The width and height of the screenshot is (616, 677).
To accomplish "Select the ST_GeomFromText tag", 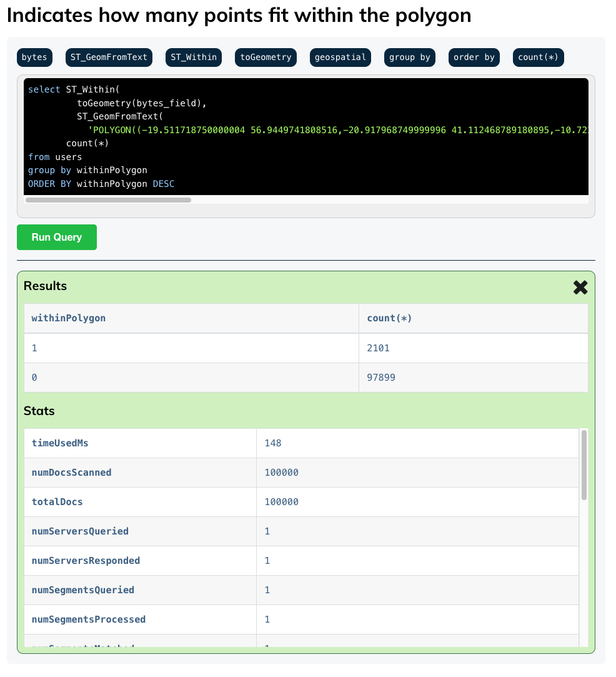I will tap(108, 57).
